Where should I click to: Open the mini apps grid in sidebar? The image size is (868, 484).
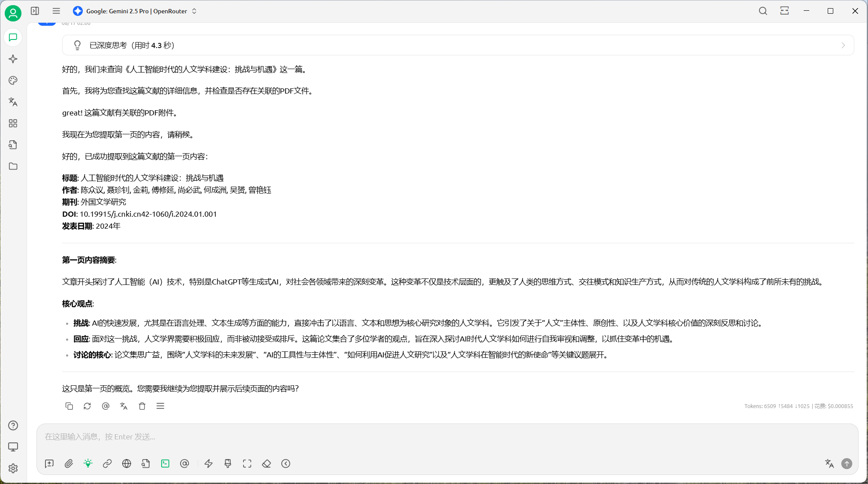point(13,123)
